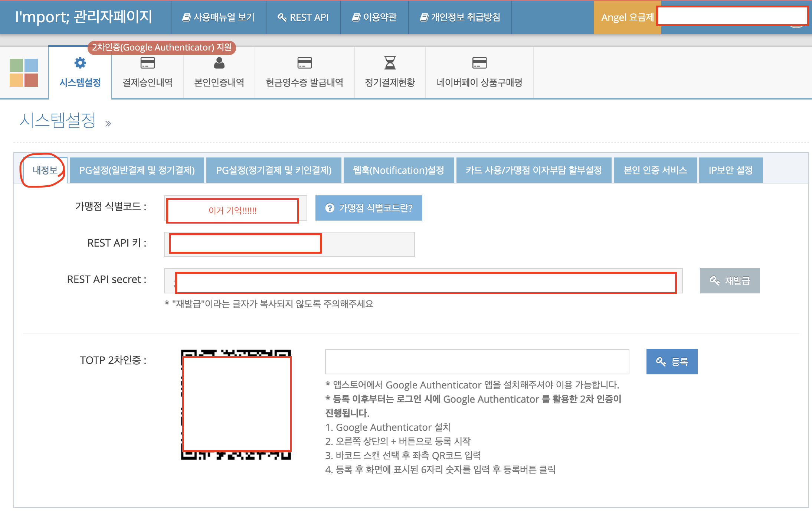The image size is (812, 514).
Task: Open 개인정보 취급방침 in the header
Action: click(x=460, y=17)
